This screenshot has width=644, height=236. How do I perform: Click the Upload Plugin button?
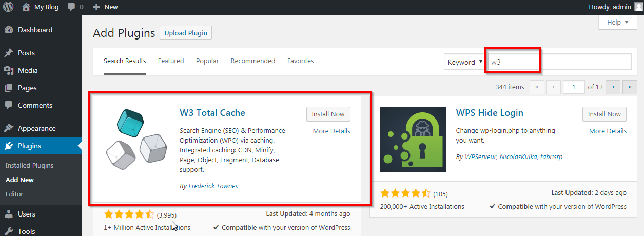pos(186,33)
